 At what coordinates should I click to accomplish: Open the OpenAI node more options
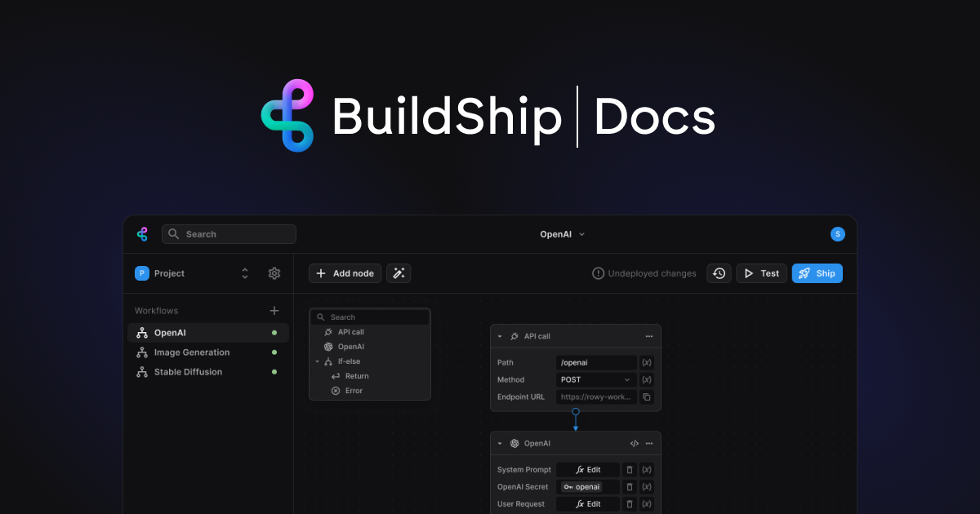pyautogui.click(x=649, y=444)
